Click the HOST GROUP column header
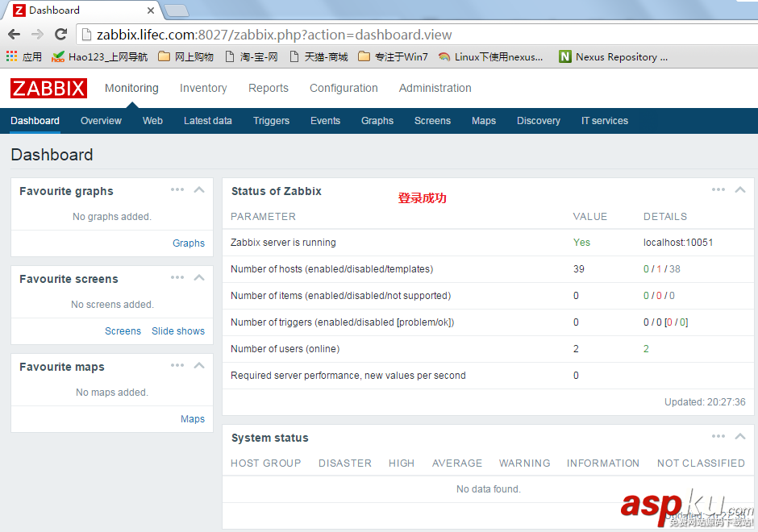 tap(266, 463)
